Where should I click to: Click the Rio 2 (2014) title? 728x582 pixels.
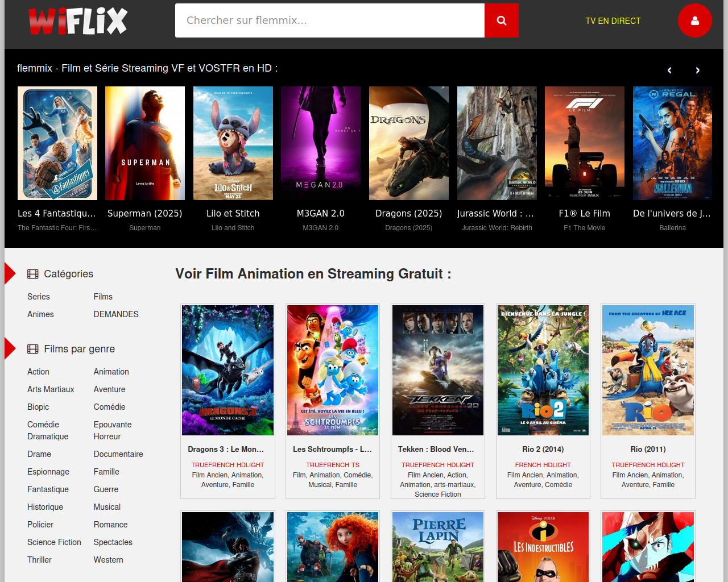[x=543, y=449]
